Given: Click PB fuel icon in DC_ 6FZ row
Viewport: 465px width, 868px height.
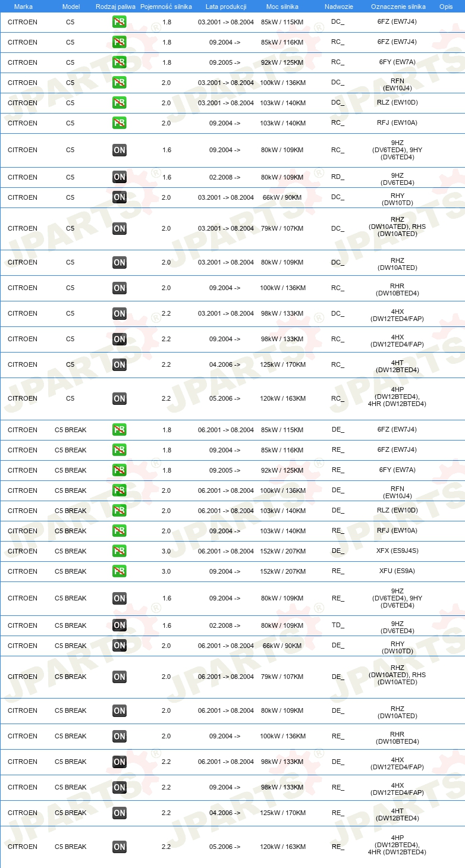Looking at the screenshot, I should [120, 23].
